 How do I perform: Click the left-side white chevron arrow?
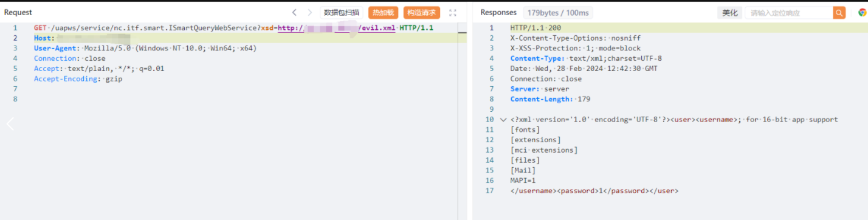point(10,124)
